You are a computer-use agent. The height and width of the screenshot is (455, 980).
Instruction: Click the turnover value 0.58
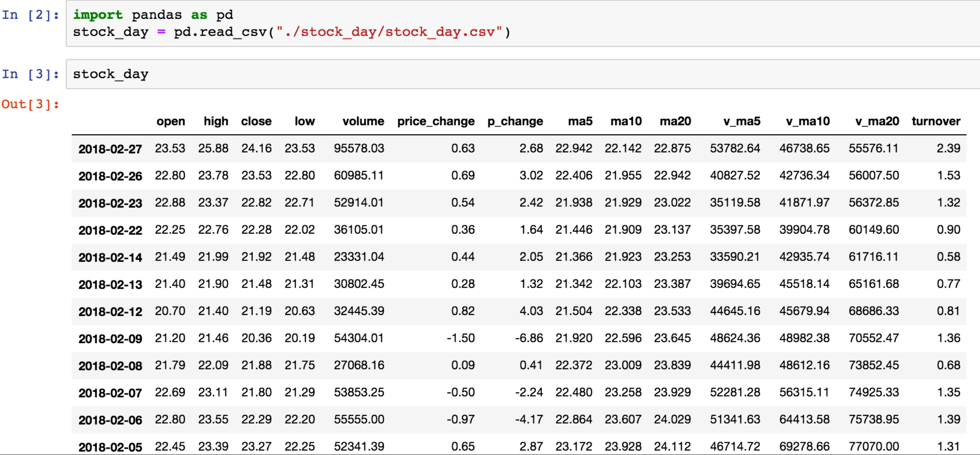pos(949,256)
